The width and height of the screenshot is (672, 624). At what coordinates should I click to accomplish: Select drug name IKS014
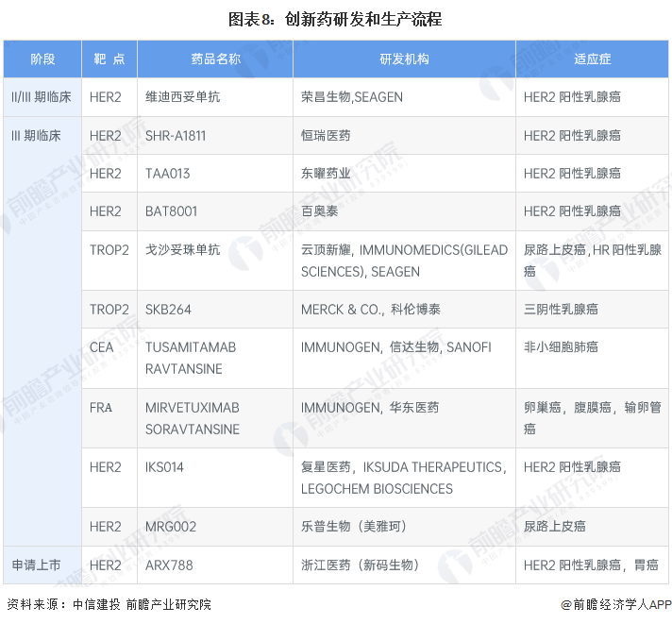[164, 467]
